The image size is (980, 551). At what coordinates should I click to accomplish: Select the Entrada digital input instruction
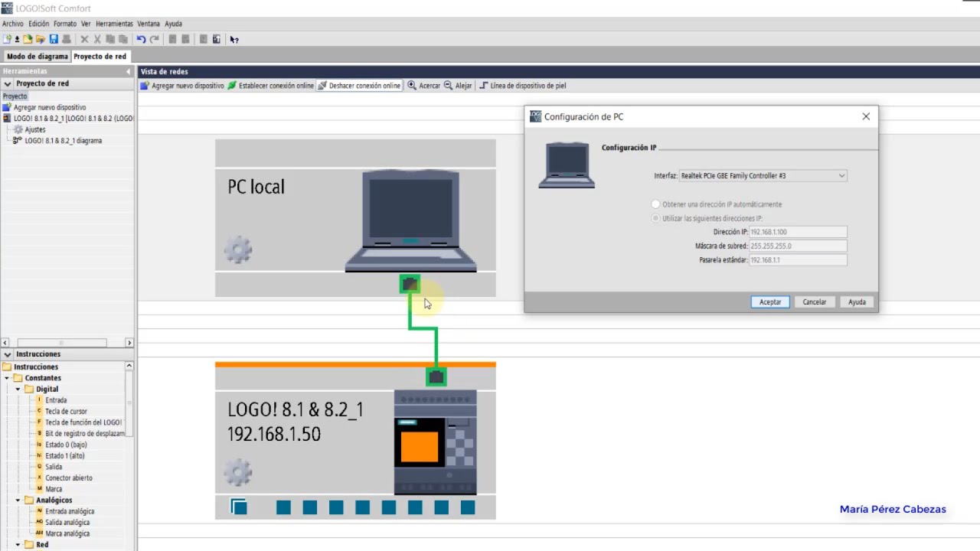[x=56, y=400]
